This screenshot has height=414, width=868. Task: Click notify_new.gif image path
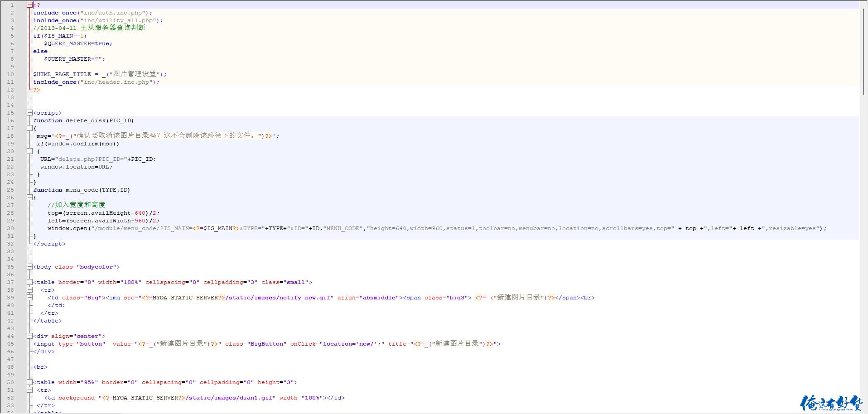(x=279, y=298)
